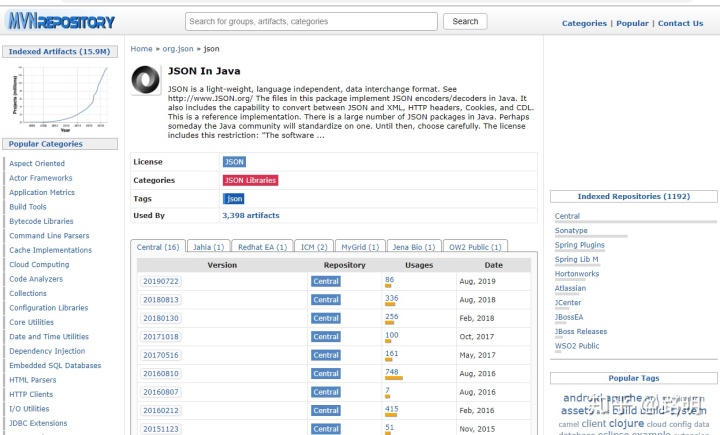Focus the search for groups, artifacts field
Viewport: 720px width, 435px height.
pyautogui.click(x=311, y=21)
